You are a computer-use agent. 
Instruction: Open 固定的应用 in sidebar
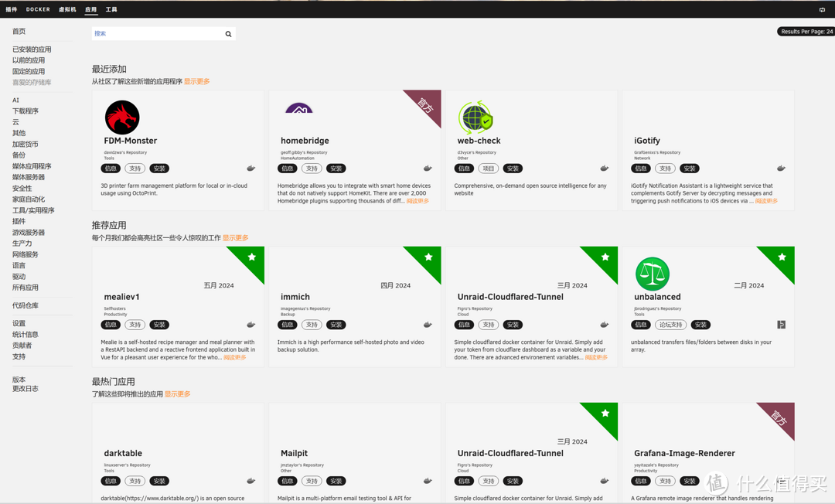pos(29,71)
